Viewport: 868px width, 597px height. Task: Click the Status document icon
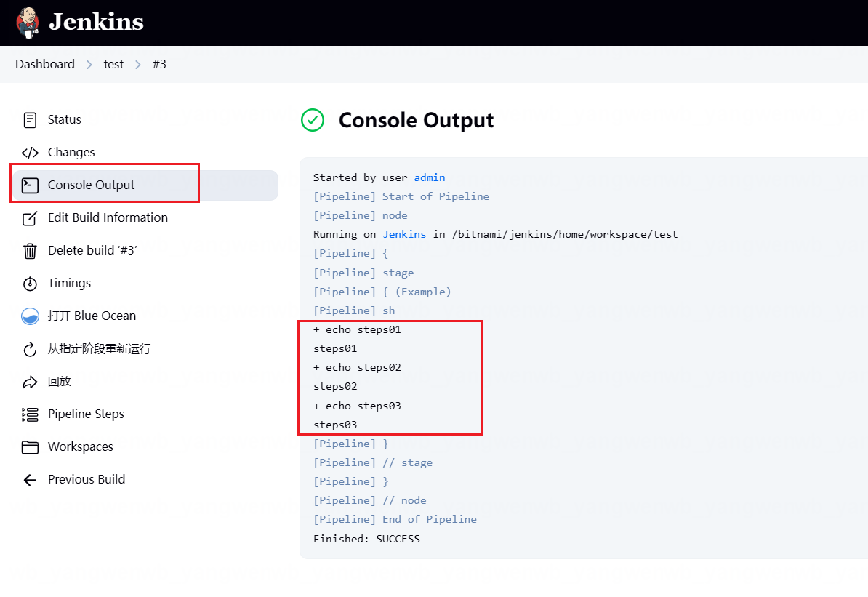click(x=30, y=120)
